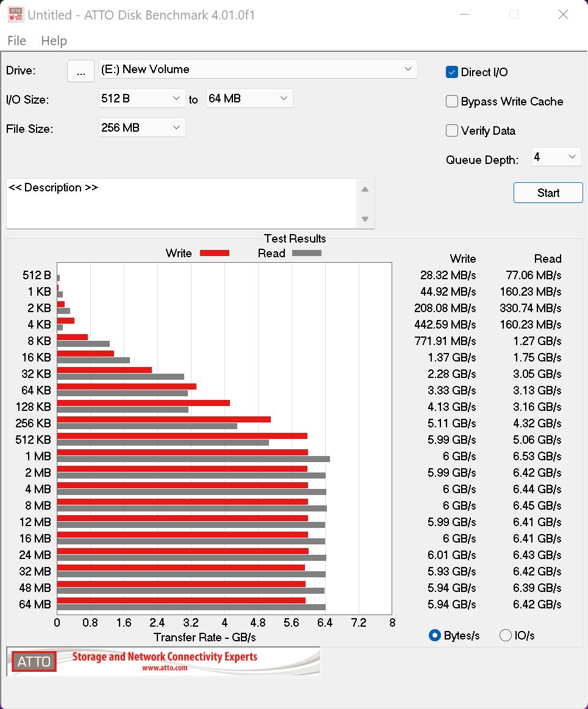The height and width of the screenshot is (709, 588).
Task: Maximize the ATTO Disk Benchmark window
Action: coord(514,15)
